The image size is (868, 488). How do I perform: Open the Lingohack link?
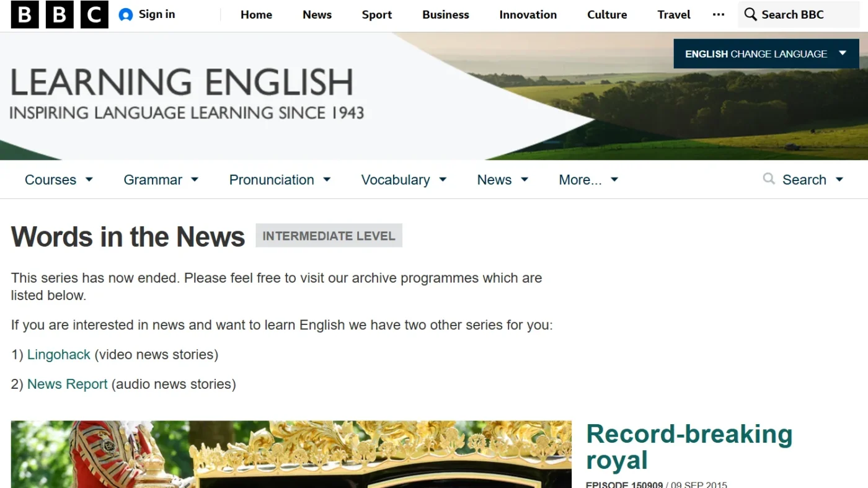(x=59, y=354)
